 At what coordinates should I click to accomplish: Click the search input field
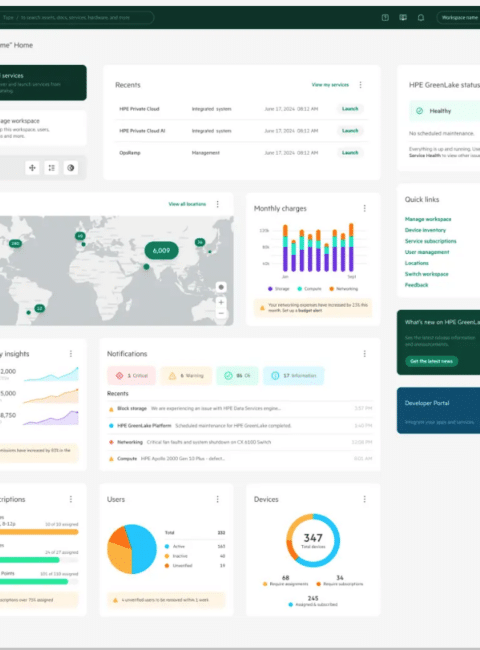tap(77, 17)
